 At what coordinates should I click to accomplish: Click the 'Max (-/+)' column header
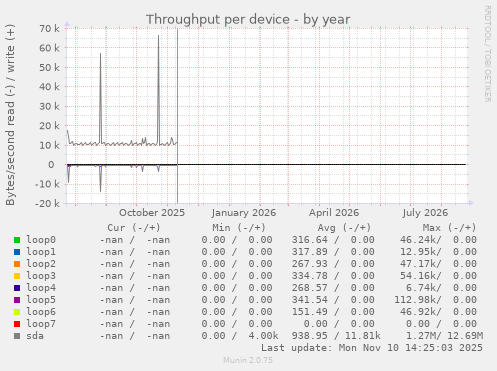449,228
